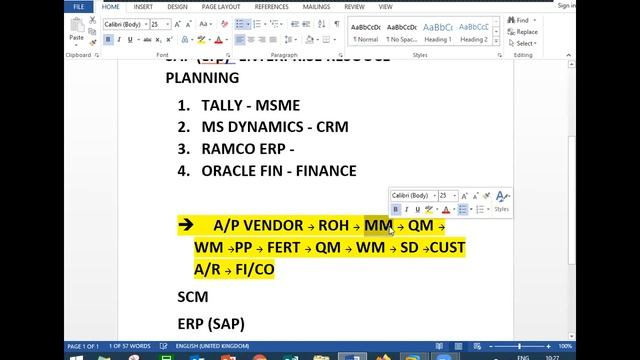Toggle Italic on the floating mini toolbar

point(407,209)
